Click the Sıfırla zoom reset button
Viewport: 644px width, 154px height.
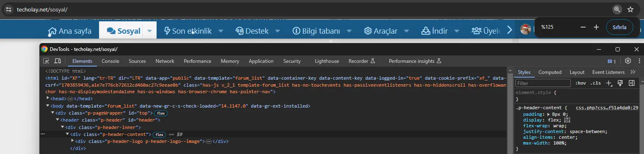[619, 27]
